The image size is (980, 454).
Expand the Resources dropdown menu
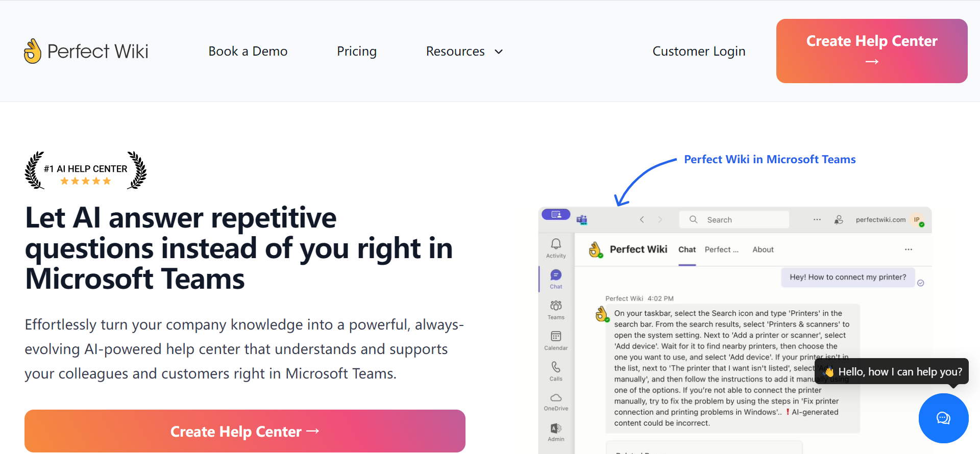click(455, 52)
